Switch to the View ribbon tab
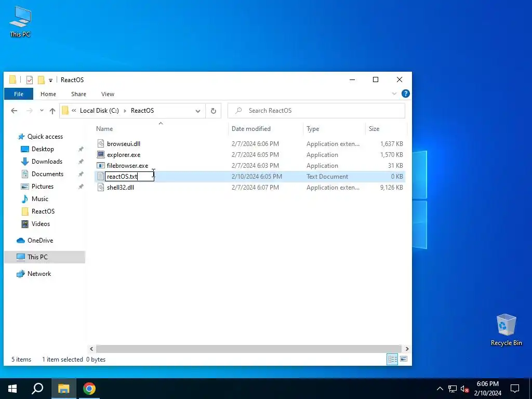Viewport: 532px width, 399px height. pos(108,94)
